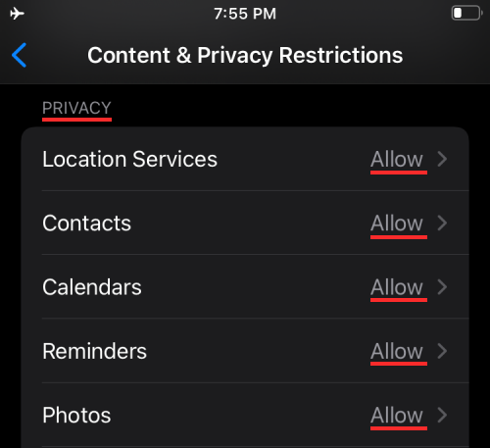Select the Contacts privacy entry
The image size is (490, 448).
click(245, 223)
